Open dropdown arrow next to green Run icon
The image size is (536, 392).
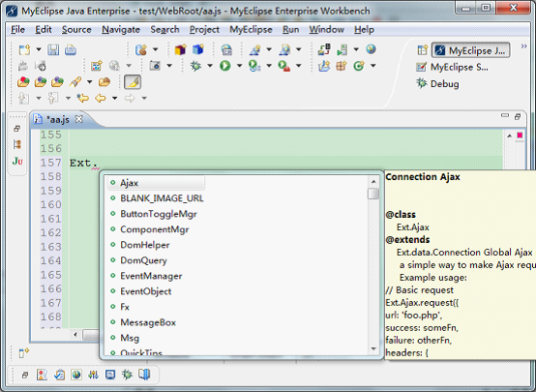pyautogui.click(x=239, y=66)
